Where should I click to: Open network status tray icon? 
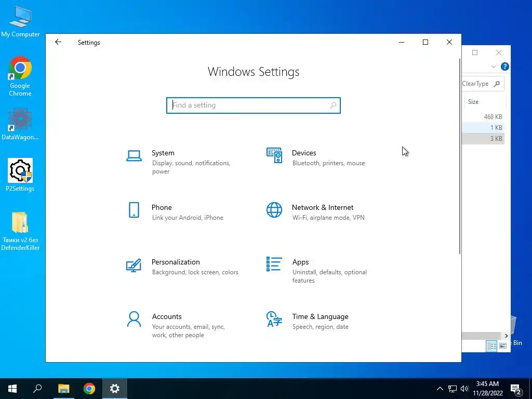[453, 389]
